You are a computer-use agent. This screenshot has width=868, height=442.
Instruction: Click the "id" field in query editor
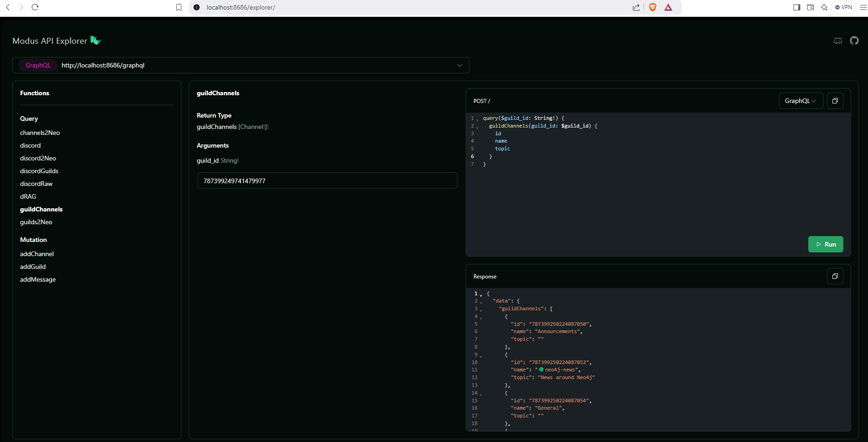point(498,134)
